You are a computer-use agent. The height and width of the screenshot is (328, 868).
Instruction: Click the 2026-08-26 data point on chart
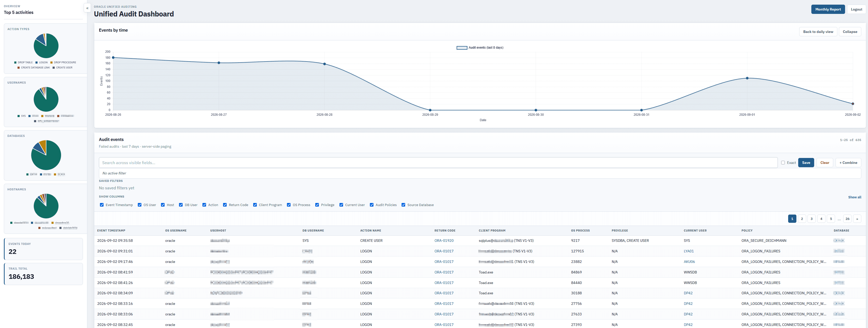113,58
